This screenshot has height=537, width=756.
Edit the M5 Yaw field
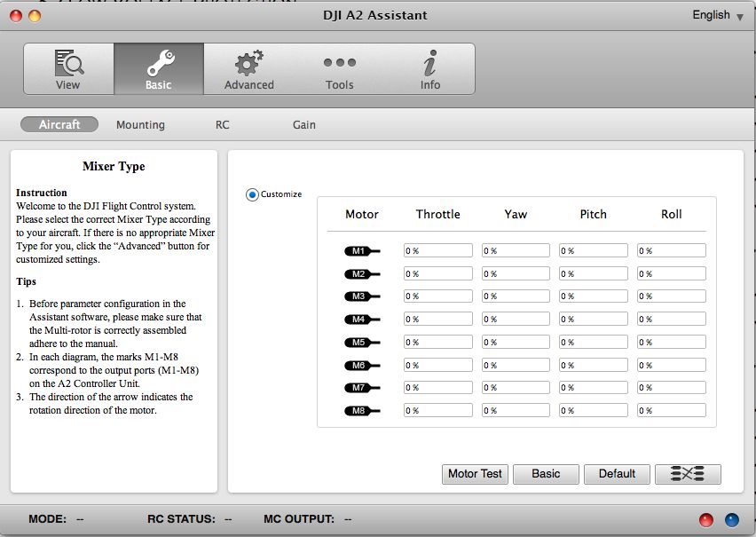click(x=516, y=342)
